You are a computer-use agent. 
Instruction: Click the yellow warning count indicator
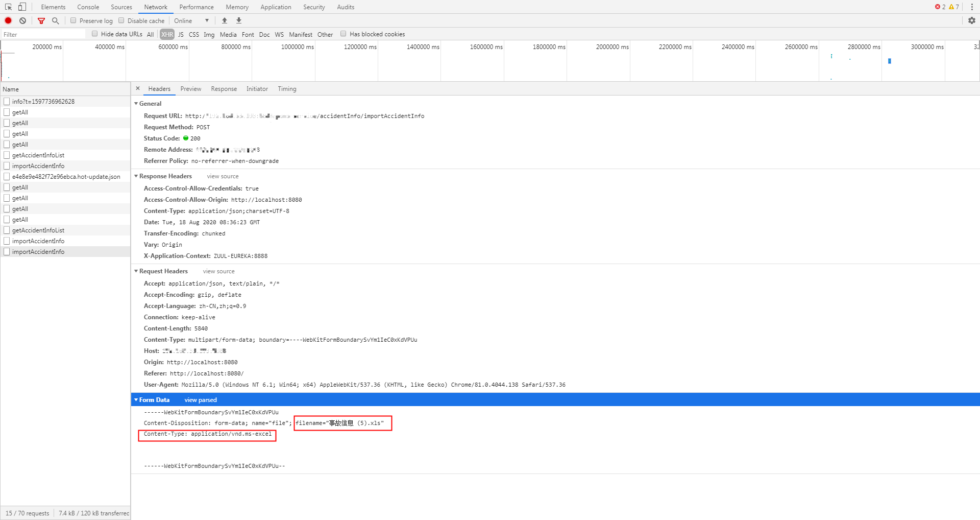(954, 7)
